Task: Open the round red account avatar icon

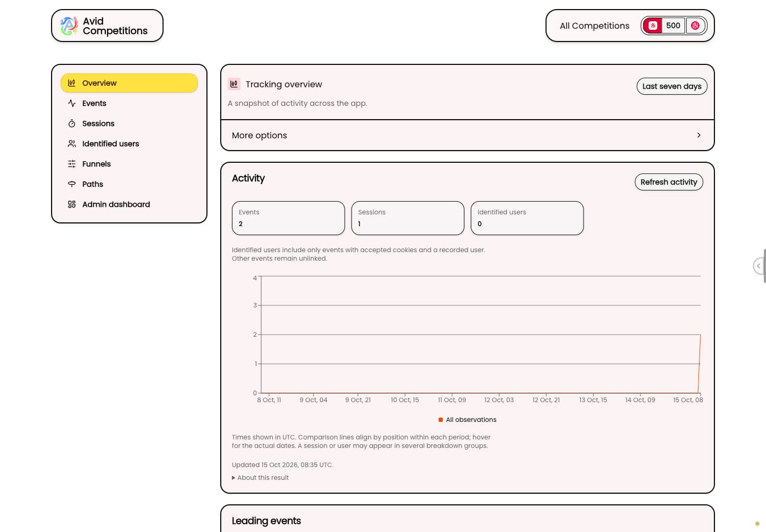Action: (695, 26)
